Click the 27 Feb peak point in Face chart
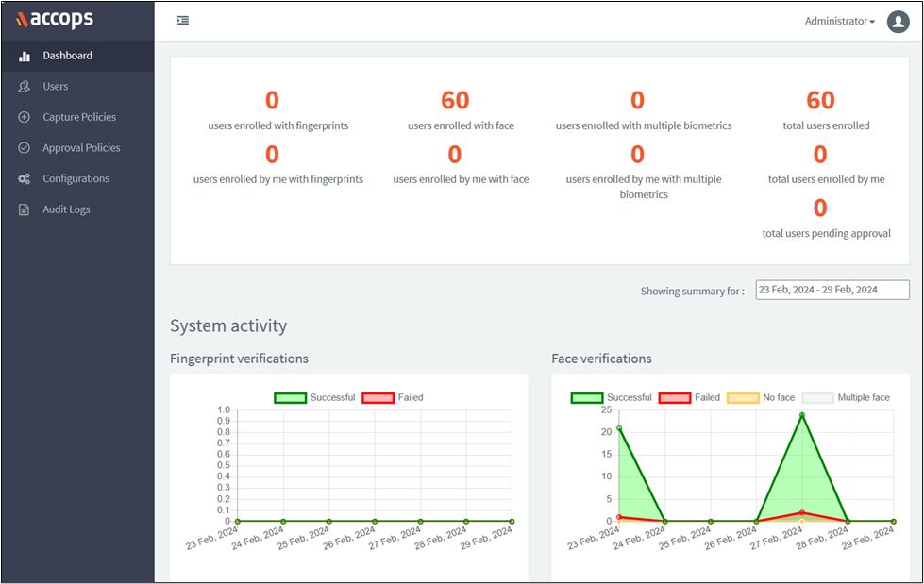 (x=802, y=415)
